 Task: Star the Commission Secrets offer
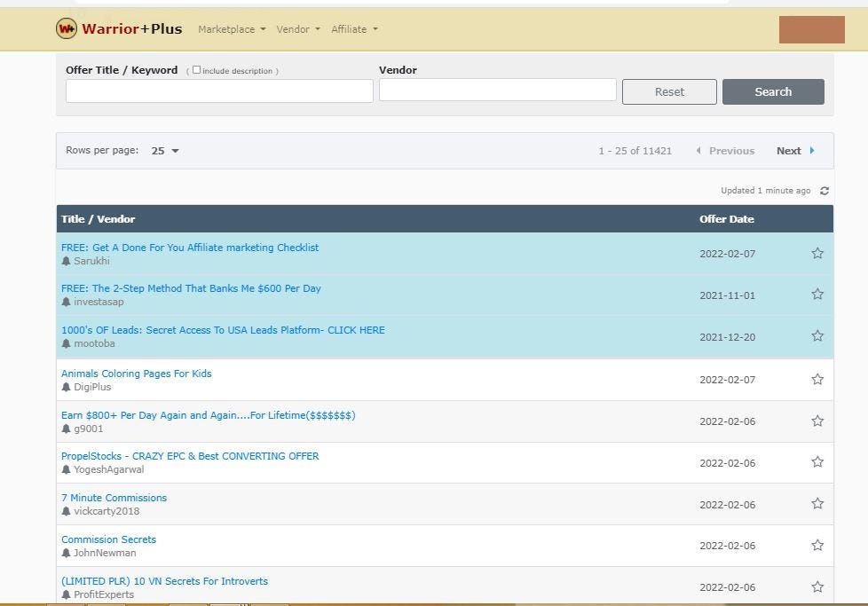(817, 546)
